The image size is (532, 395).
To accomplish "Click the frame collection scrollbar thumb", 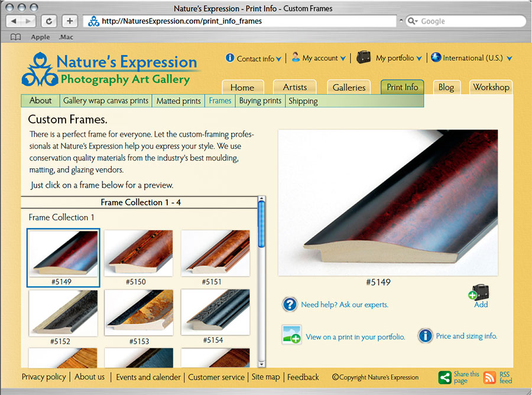I will pyautogui.click(x=262, y=224).
